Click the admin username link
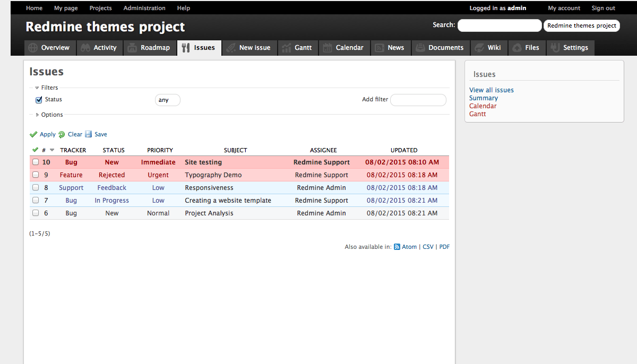This screenshot has height=364, width=637. 517,8
